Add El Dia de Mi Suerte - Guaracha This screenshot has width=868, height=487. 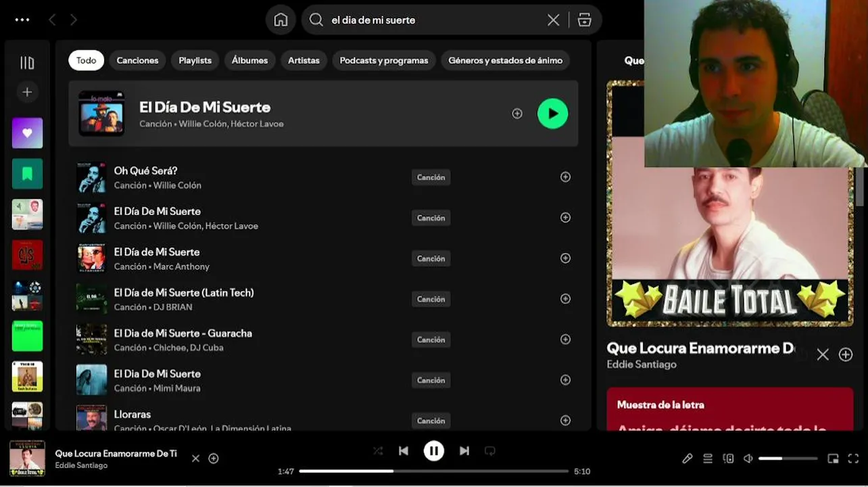point(566,340)
